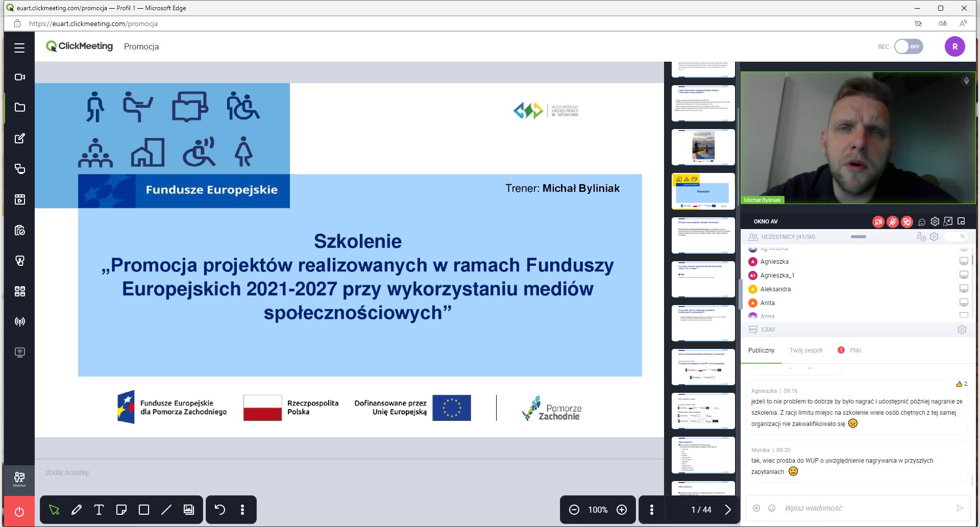The image size is (980, 527).
Task: Click the Promocja room title
Action: [x=141, y=46]
